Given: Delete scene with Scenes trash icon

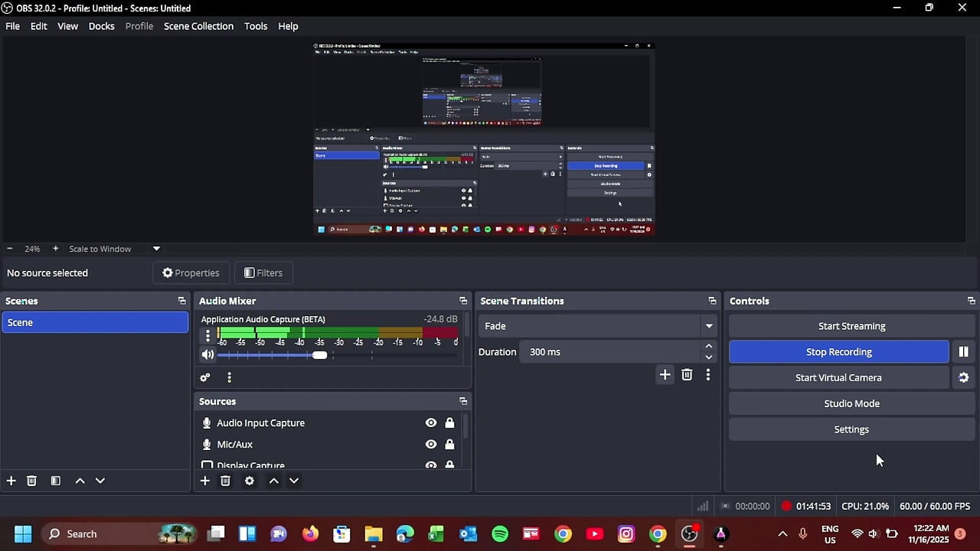Looking at the screenshot, I should [x=31, y=481].
